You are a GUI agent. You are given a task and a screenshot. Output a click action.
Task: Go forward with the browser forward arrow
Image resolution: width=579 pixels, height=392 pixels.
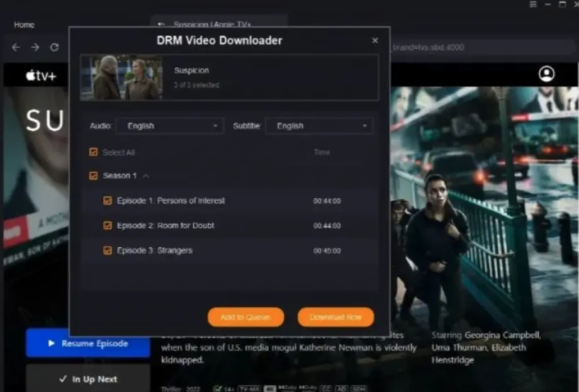35,47
